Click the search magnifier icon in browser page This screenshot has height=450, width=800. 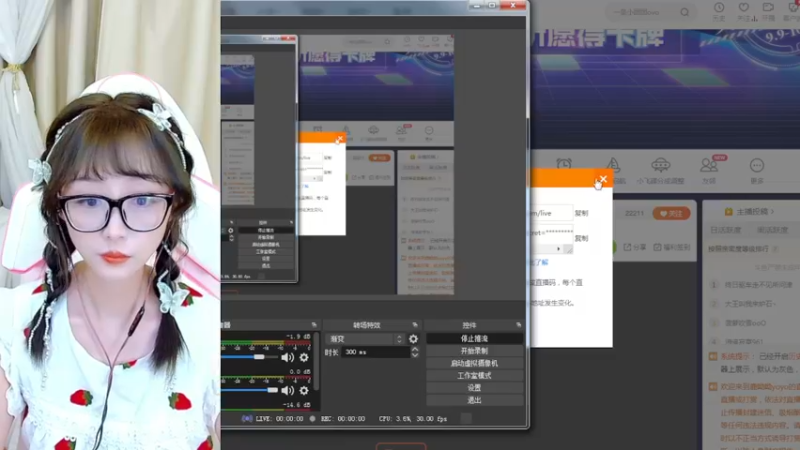point(685,12)
